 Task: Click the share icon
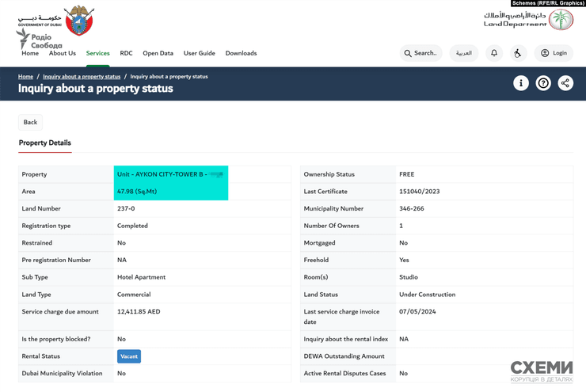coord(565,83)
